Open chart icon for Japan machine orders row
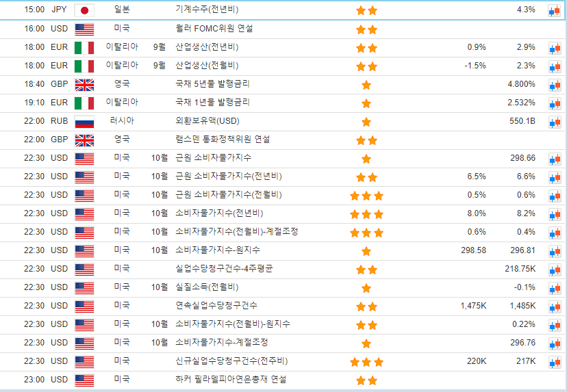Viewport: 567px width, 392px height. 554,11
